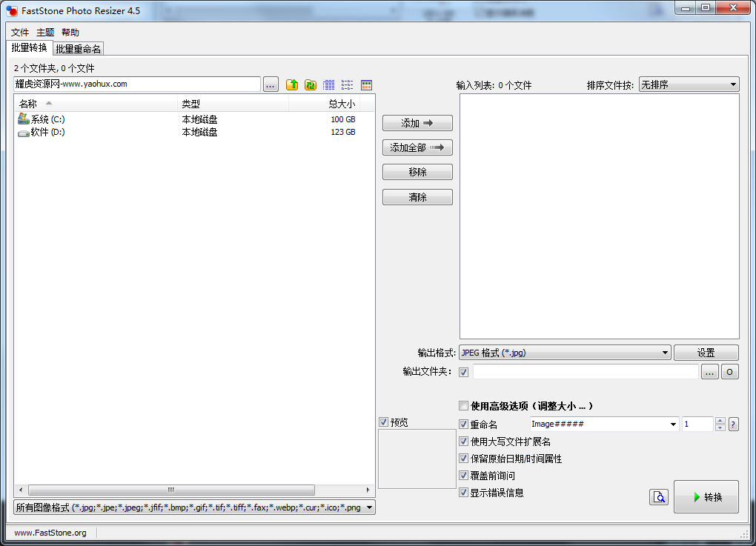This screenshot has height=546, width=756.
Task: Refresh the folder listing
Action: [311, 85]
